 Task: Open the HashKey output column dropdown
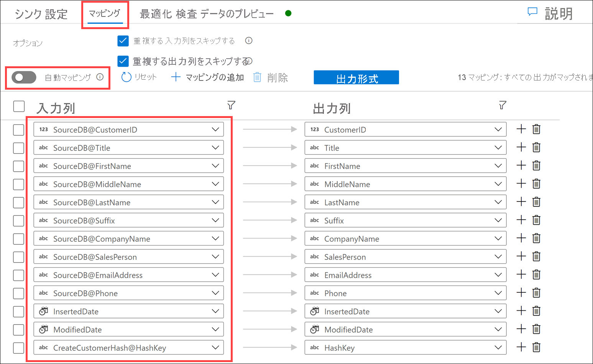[406, 348]
